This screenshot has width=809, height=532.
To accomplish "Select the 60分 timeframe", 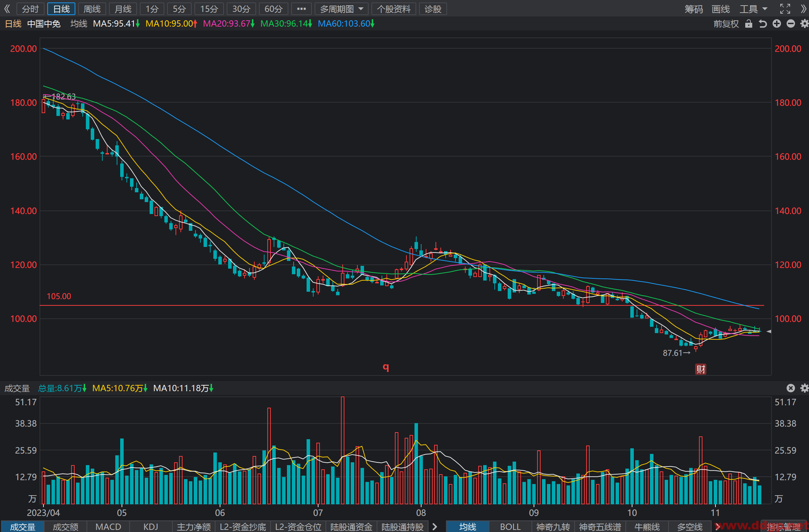I will tap(273, 9).
